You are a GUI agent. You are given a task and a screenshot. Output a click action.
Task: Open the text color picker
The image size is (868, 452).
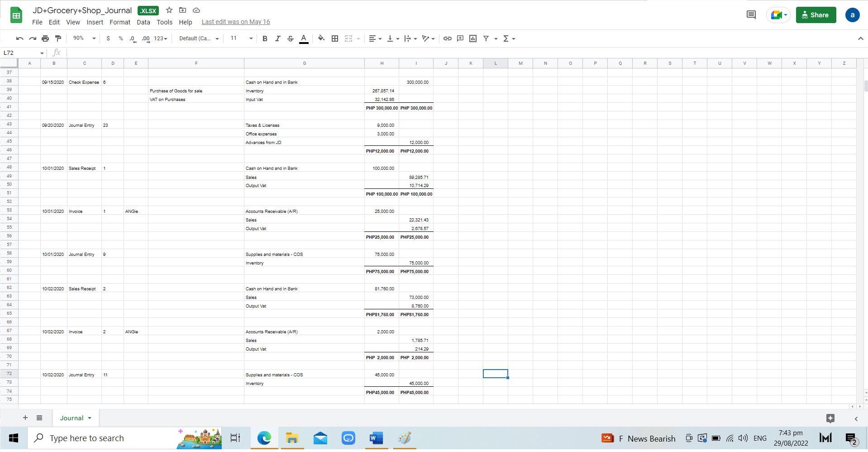pos(304,38)
